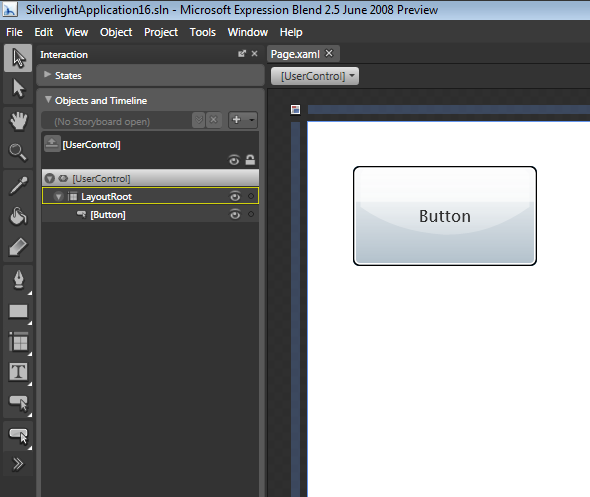Collapse the [UserControl] tree node

click(50, 178)
